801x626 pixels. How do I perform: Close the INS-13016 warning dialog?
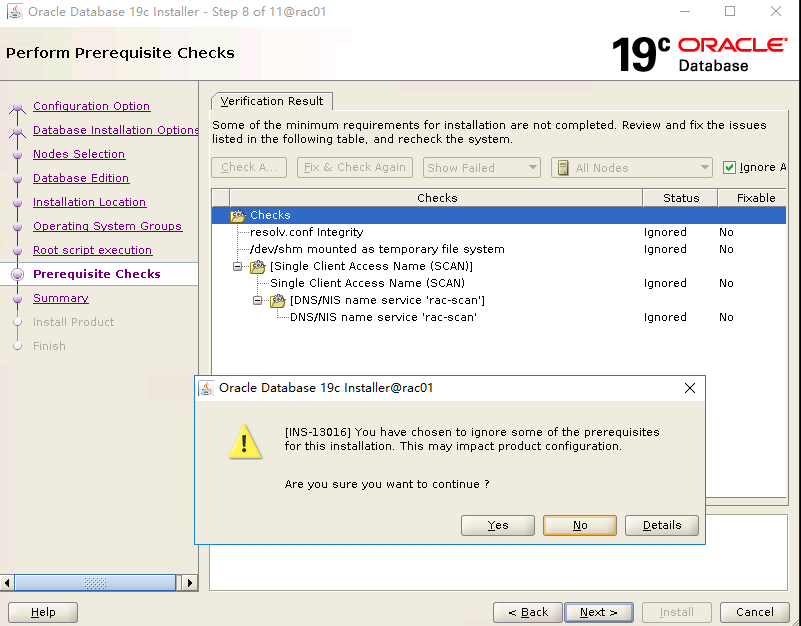pyautogui.click(x=690, y=388)
